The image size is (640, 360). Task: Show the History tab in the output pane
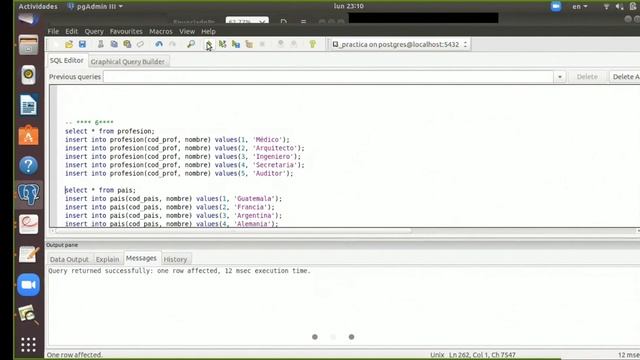[x=175, y=260]
